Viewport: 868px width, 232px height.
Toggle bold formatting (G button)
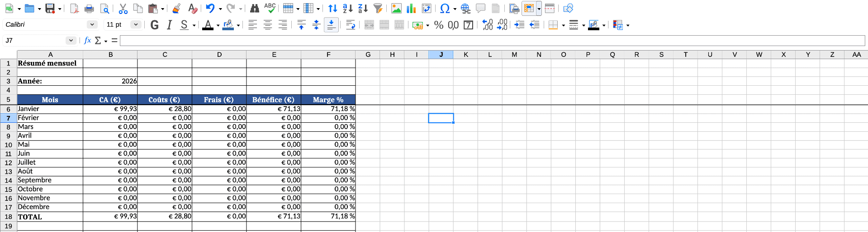[x=154, y=25]
